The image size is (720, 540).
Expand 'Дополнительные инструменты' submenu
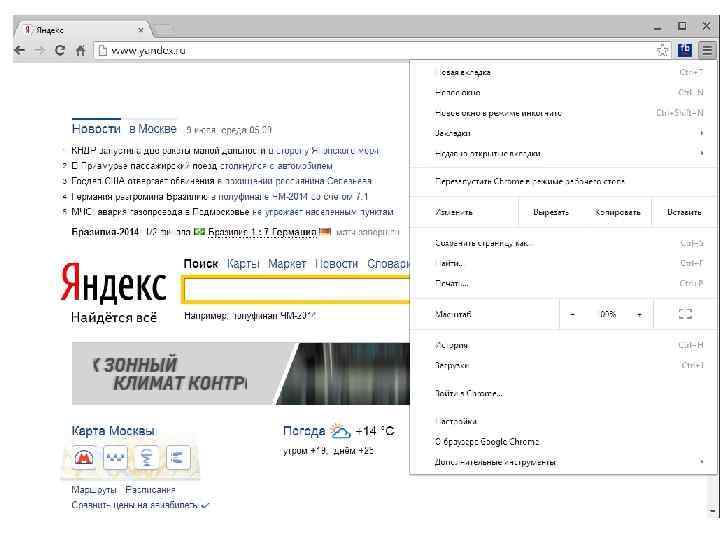[x=564, y=462]
